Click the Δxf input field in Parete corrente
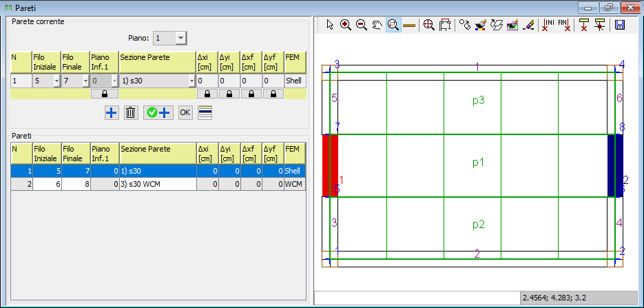This screenshot has width=644, height=308. tap(251, 81)
